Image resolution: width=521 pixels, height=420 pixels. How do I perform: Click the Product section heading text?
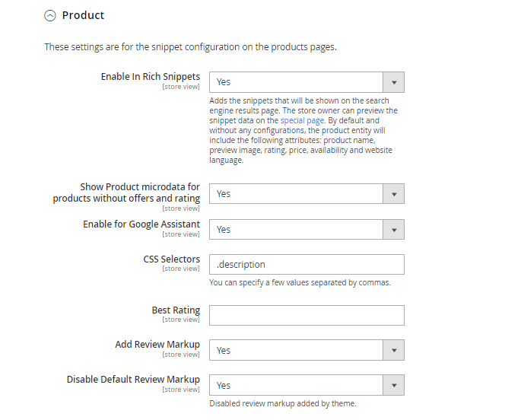(x=83, y=15)
